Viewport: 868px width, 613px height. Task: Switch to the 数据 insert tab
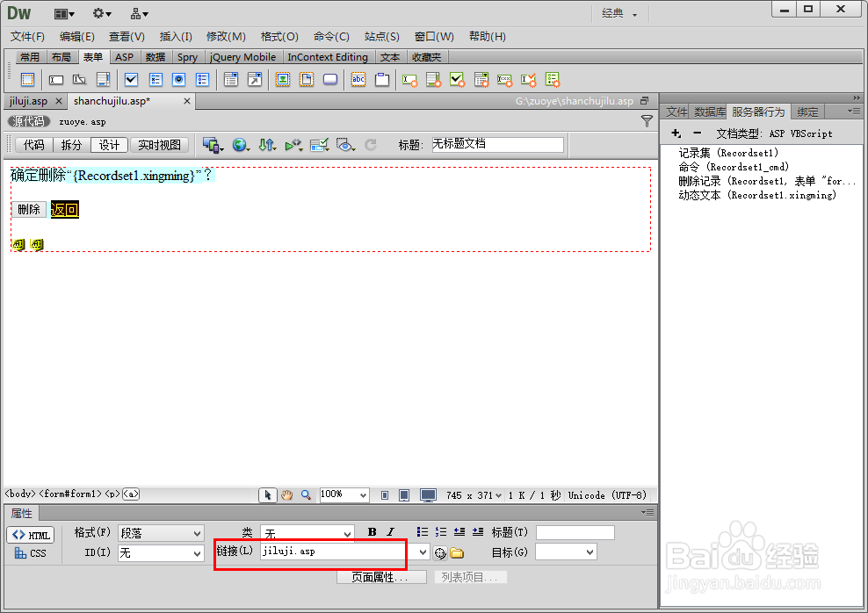pyautogui.click(x=156, y=57)
